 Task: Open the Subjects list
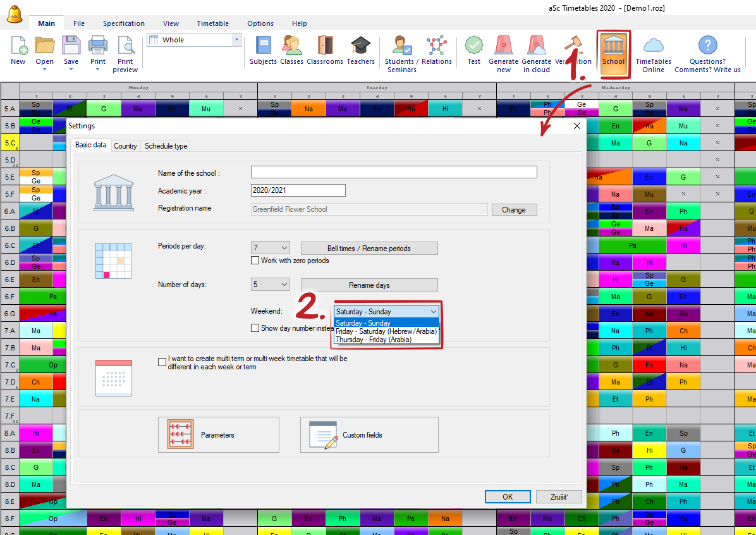[263, 51]
